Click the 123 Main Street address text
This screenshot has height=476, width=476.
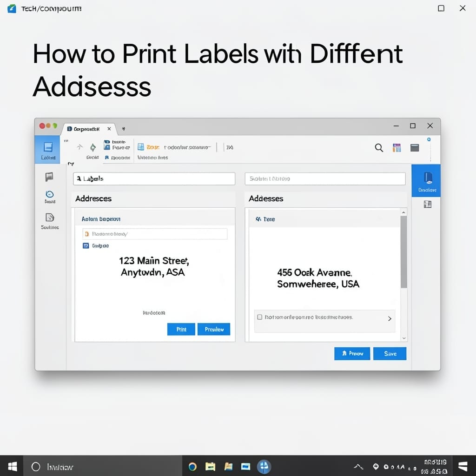154,266
